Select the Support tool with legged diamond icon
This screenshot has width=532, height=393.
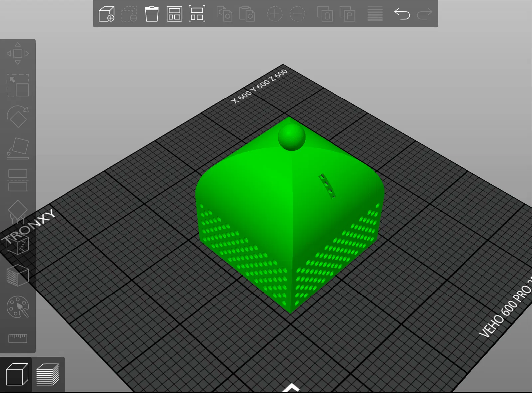[18, 212]
